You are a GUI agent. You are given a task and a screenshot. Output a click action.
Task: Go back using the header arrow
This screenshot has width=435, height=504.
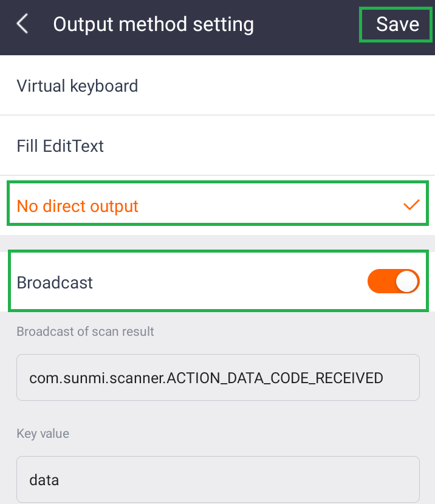point(22,24)
